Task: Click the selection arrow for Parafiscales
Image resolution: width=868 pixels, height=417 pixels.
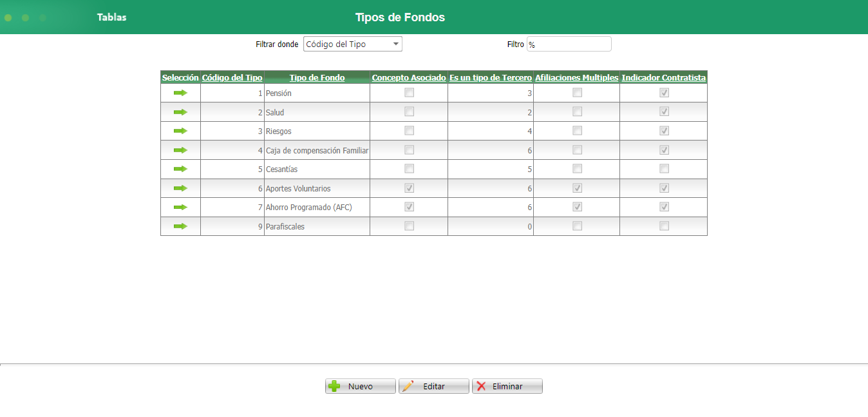Action: [180, 226]
